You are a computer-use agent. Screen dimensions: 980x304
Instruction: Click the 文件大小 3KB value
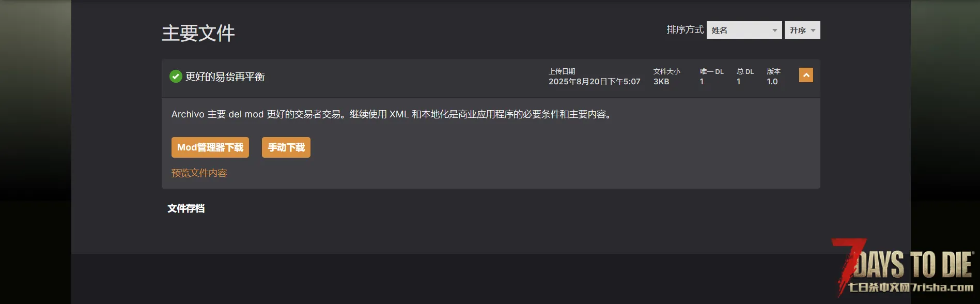tap(661, 82)
